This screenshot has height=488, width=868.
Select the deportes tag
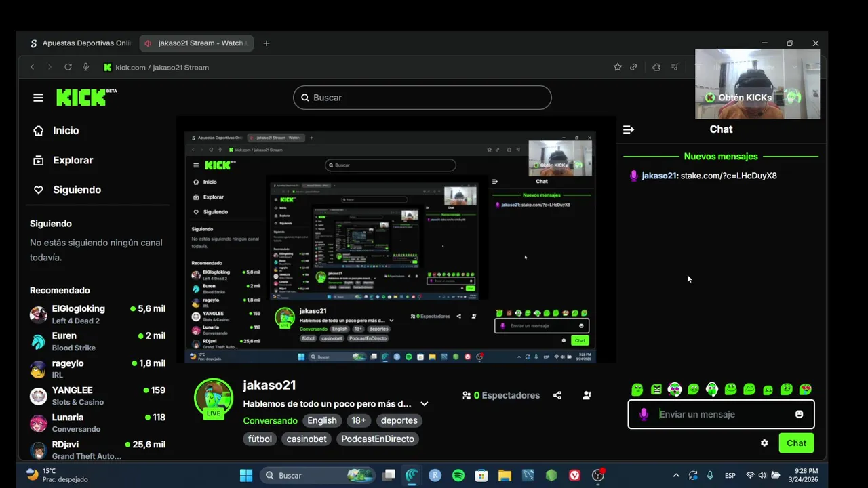coord(399,421)
